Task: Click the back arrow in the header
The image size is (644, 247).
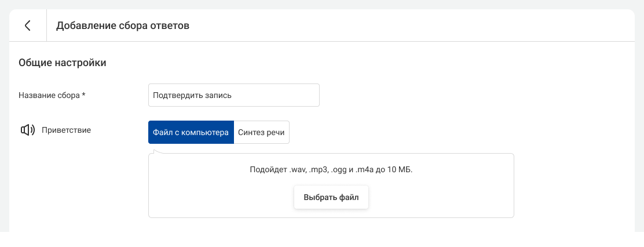Action: point(27,26)
